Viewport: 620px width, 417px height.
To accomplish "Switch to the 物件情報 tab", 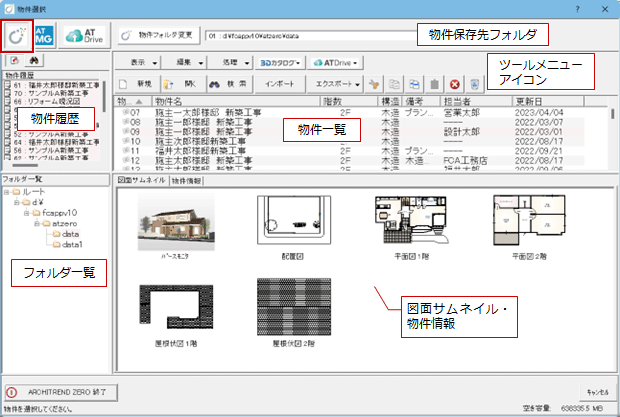I will coord(186,181).
